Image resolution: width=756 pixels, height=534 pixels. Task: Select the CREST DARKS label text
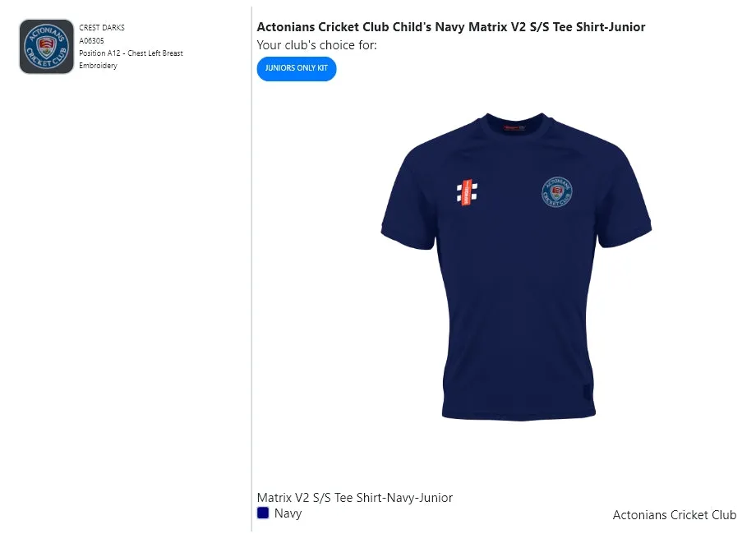102,28
